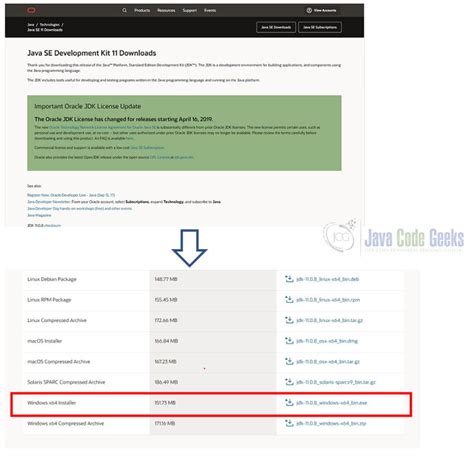
Task: Open Java Developer Newsletter link
Action: click(49, 202)
